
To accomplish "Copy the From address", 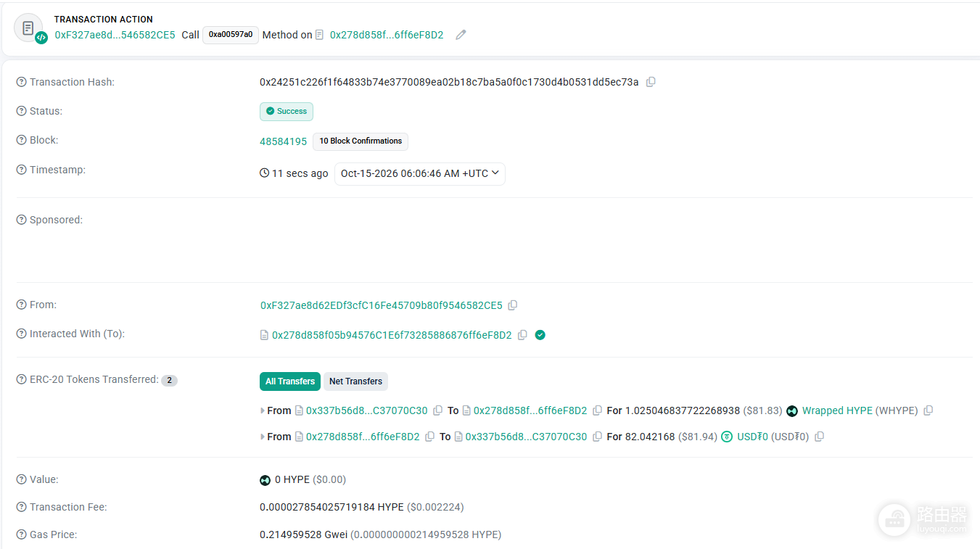I will [513, 305].
